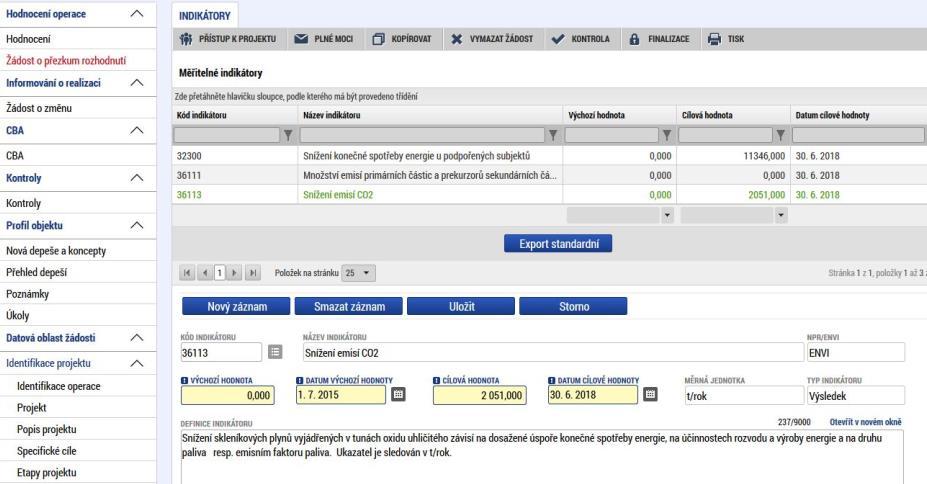Open calendar for Datum výchozí hodnoty
This screenshot has width=927, height=484.
398,394
